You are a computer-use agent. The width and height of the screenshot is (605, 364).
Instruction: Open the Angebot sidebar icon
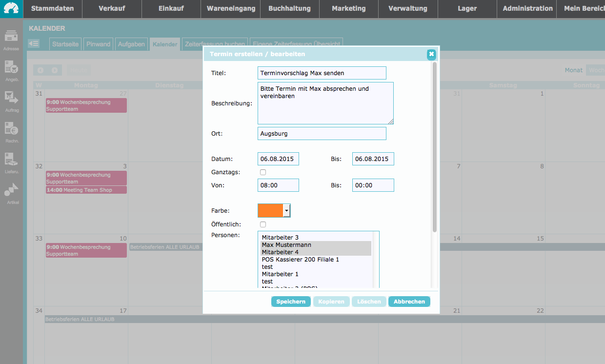[11, 67]
